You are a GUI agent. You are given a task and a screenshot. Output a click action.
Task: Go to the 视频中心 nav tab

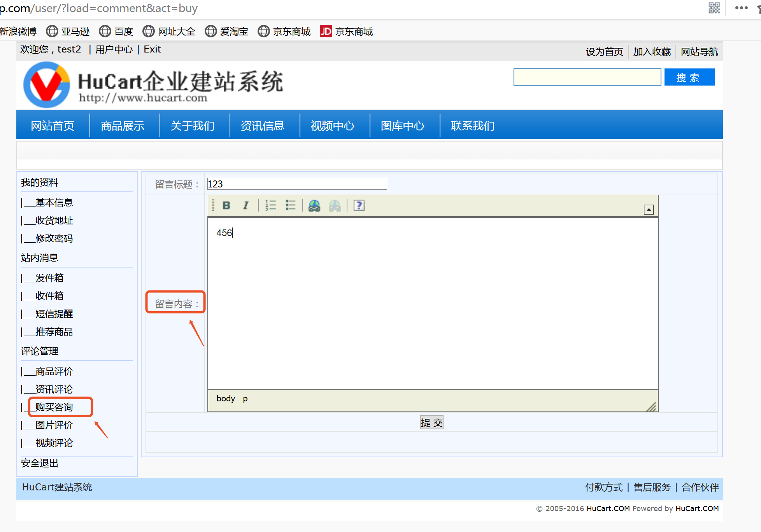[x=333, y=126]
